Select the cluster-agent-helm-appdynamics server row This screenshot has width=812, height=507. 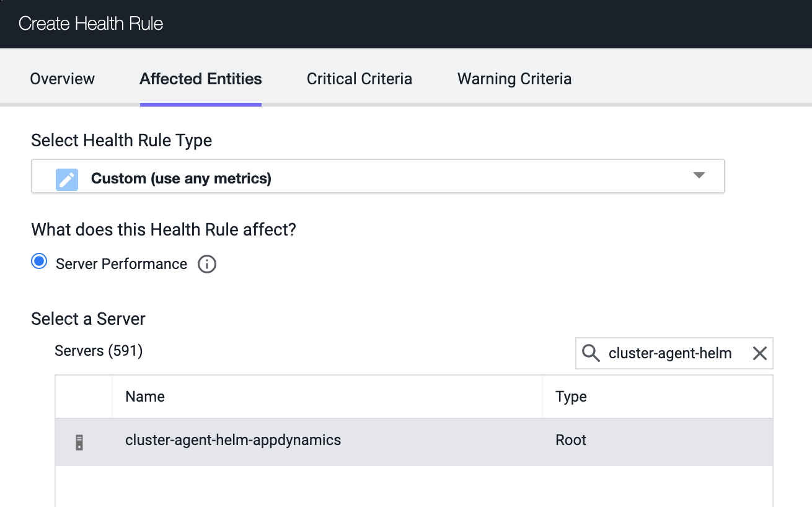click(x=233, y=441)
